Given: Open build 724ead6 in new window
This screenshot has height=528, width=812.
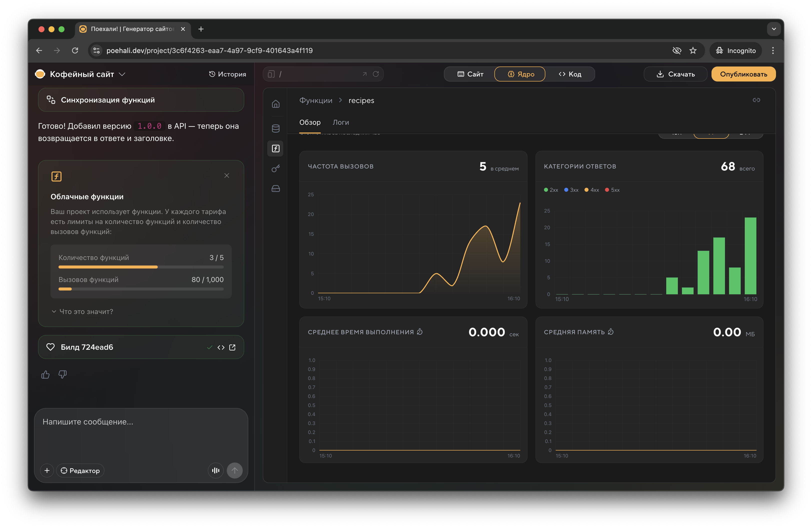Looking at the screenshot, I should pyautogui.click(x=232, y=347).
